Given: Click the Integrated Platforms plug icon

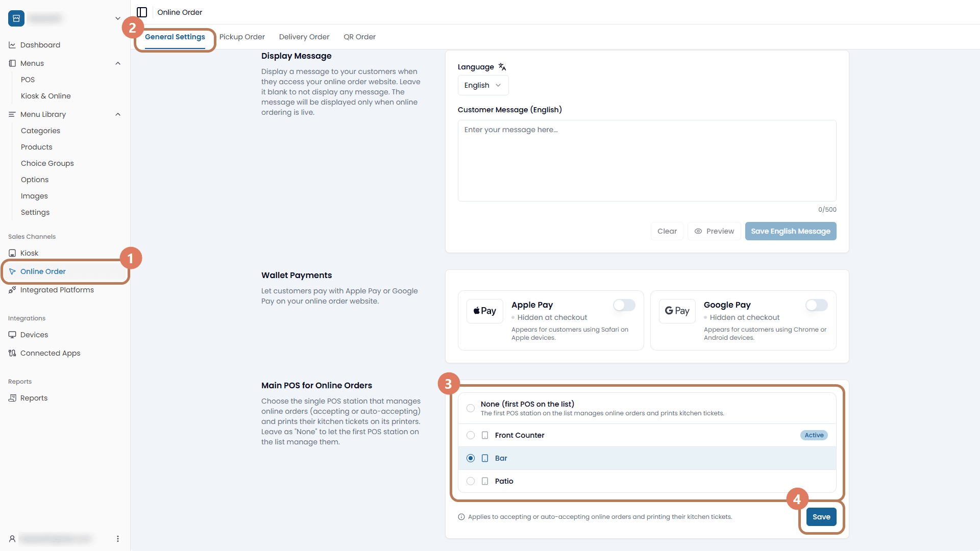Looking at the screenshot, I should tap(12, 290).
